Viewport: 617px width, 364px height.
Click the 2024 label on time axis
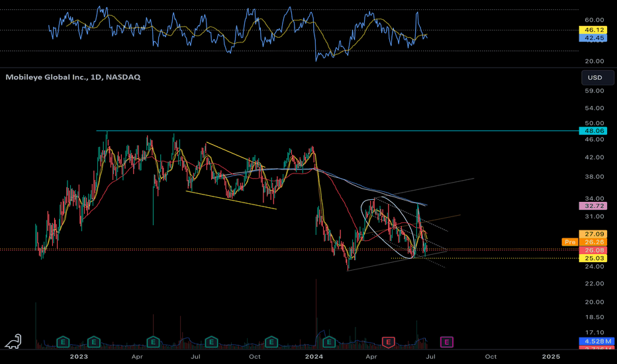(314, 357)
